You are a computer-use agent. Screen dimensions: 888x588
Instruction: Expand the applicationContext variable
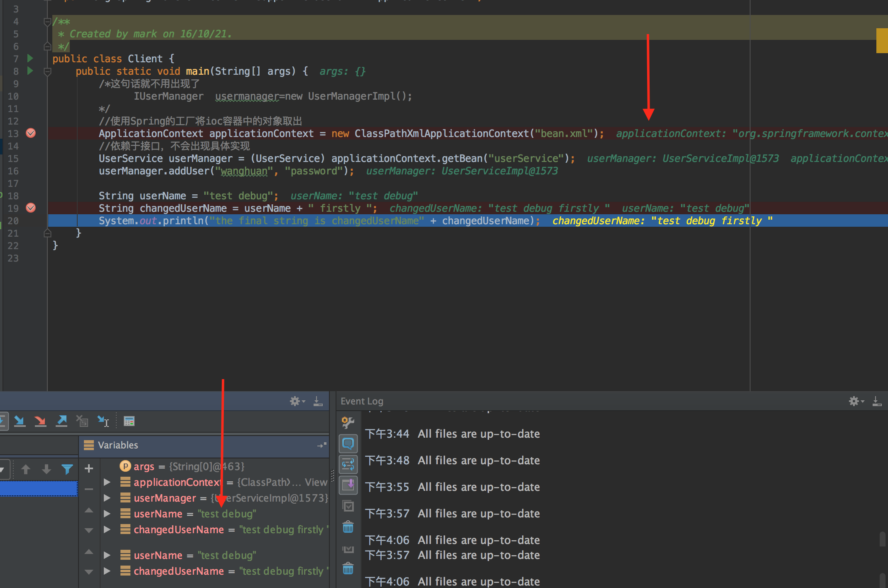point(107,482)
